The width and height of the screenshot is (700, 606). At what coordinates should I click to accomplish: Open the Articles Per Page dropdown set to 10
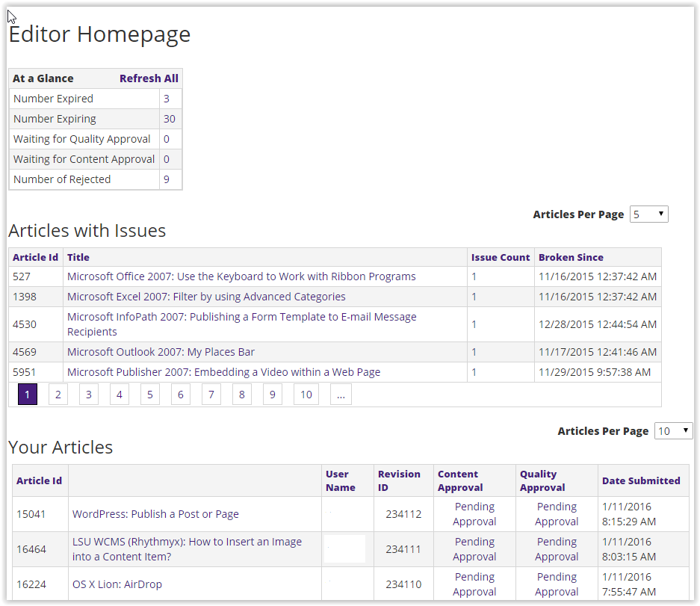673,430
